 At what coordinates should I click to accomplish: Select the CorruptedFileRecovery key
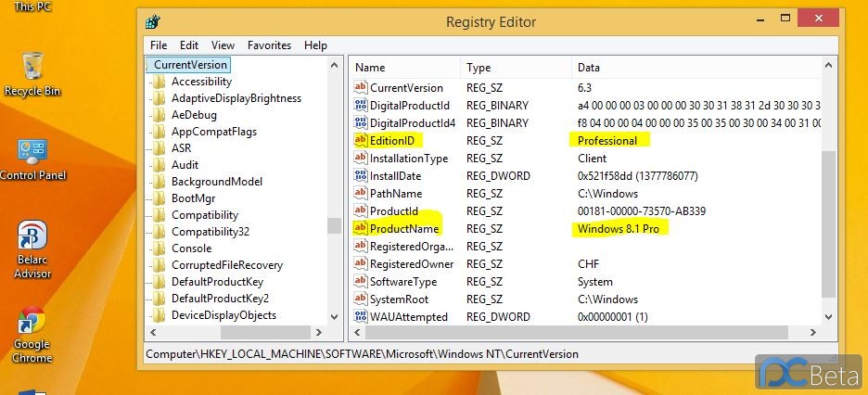click(227, 265)
